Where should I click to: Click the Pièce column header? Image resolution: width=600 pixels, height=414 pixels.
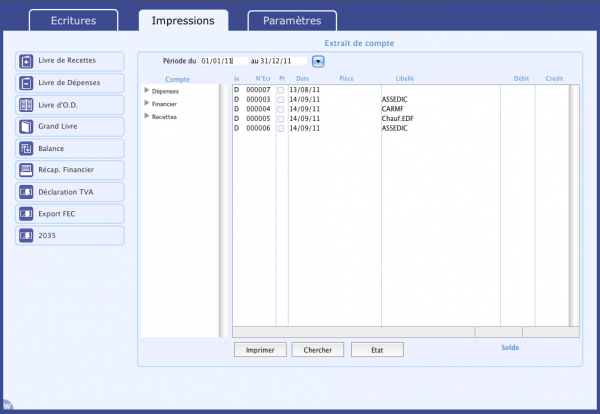[346, 78]
